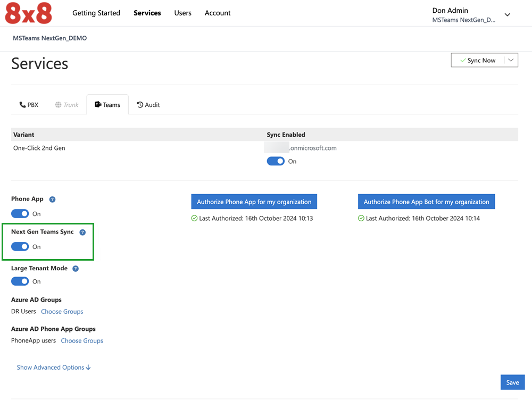Screen dimensions: 532x400
Task: Disable the Next Gen Teams Sync toggle
Action: click(20, 247)
